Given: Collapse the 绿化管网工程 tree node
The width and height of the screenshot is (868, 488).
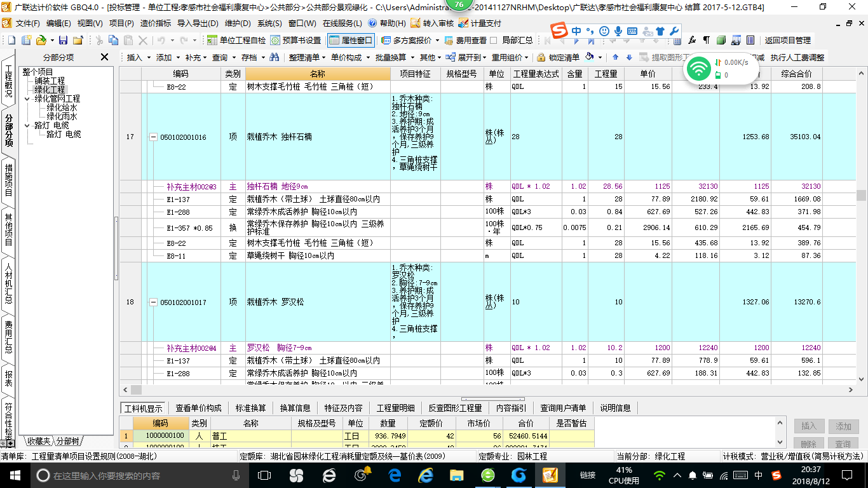Looking at the screenshot, I should (27, 99).
